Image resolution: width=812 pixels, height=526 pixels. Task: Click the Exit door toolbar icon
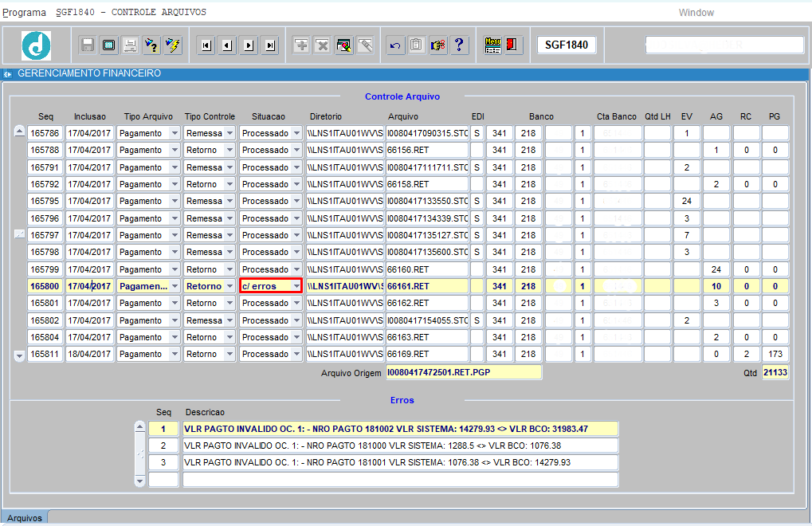(x=513, y=45)
